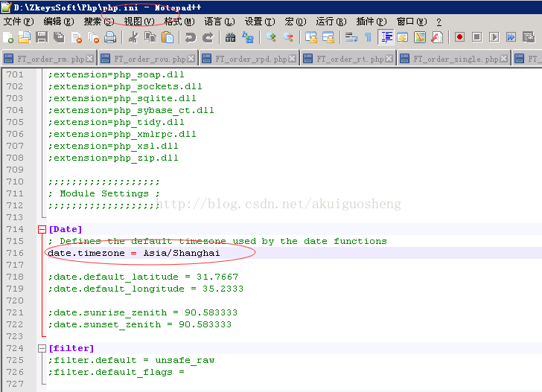Open the 窗口(W) menu
Screen dimensions: 542x392
[x=412, y=22]
